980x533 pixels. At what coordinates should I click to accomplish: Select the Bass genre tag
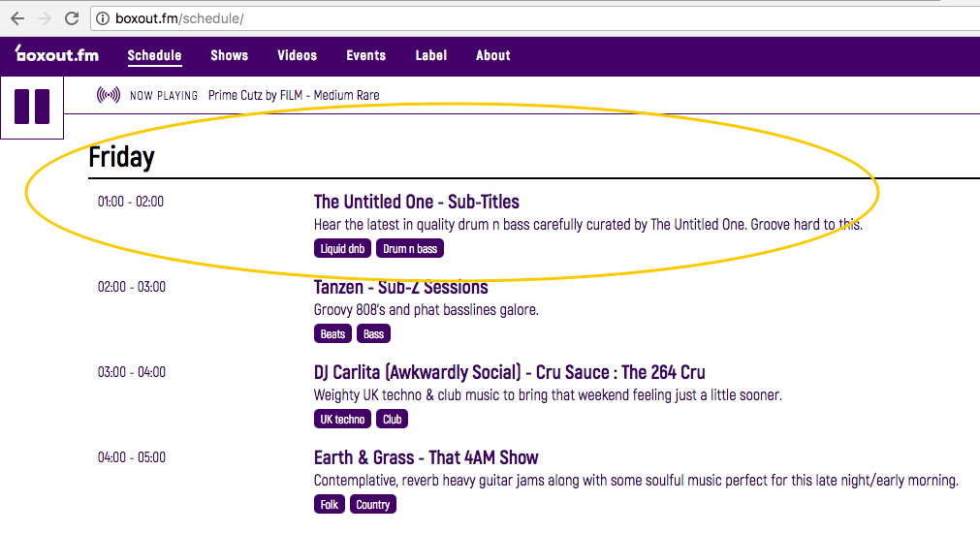tap(373, 333)
